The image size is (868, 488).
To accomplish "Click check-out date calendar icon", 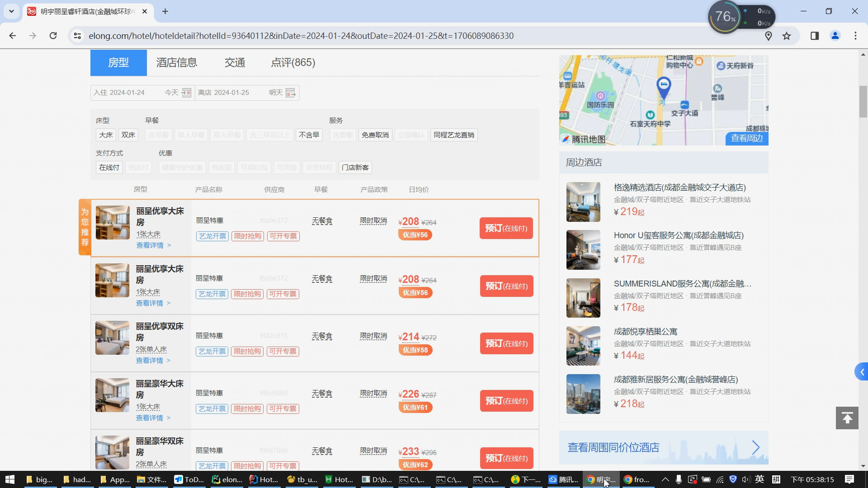I will tap(291, 93).
